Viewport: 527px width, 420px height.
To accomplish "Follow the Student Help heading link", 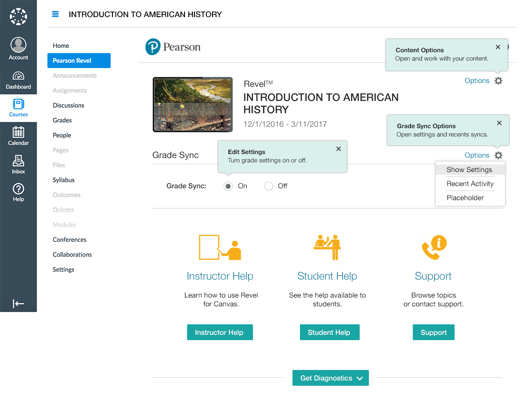I will click(x=327, y=276).
